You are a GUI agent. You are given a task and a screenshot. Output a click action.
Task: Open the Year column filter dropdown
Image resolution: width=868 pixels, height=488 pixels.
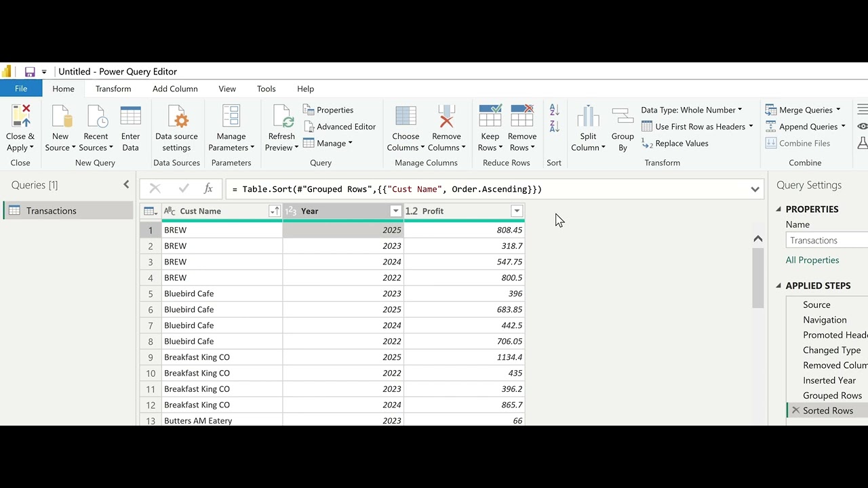(x=395, y=211)
